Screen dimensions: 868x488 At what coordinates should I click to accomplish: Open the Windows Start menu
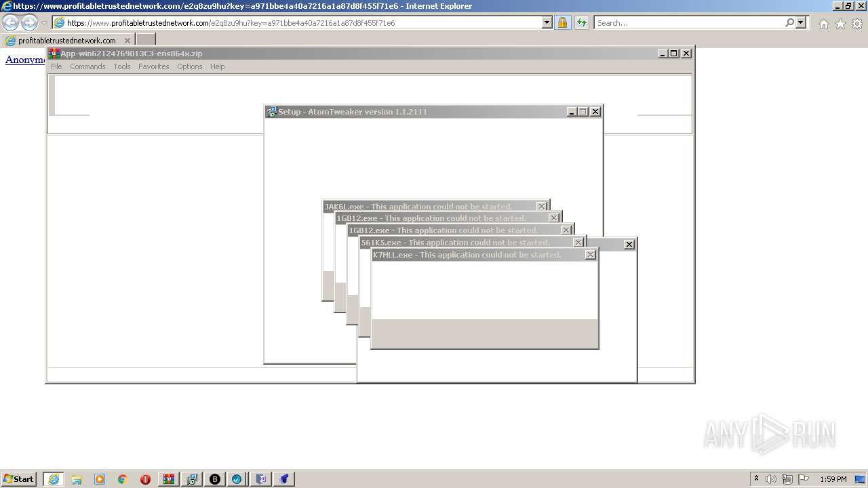19,479
